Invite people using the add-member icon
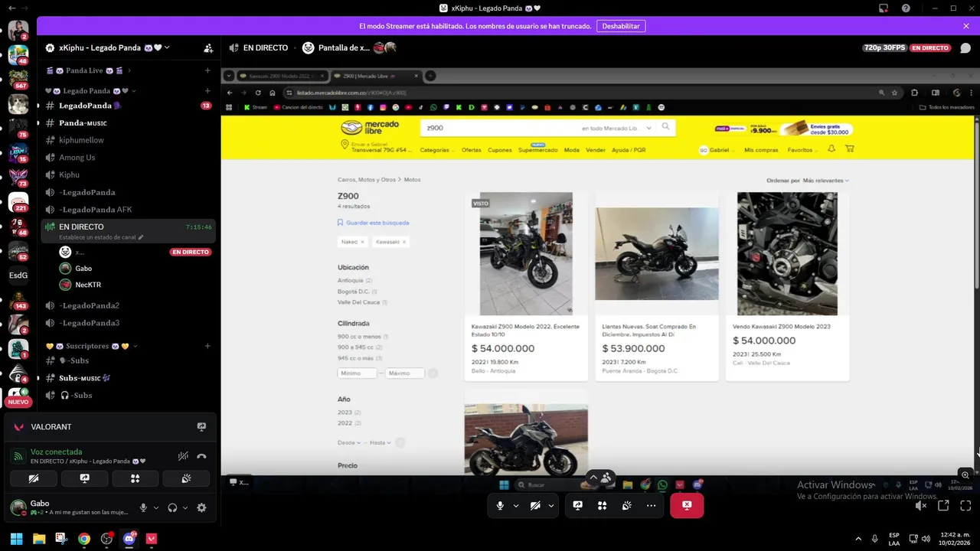980x551 pixels. [x=208, y=47]
